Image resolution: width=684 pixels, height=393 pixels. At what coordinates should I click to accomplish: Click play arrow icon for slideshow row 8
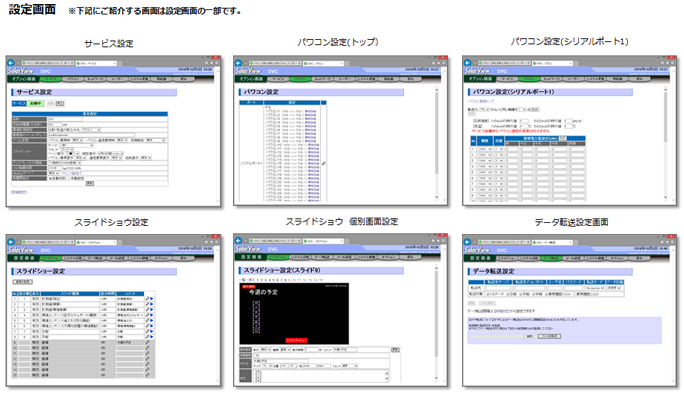[x=152, y=337]
